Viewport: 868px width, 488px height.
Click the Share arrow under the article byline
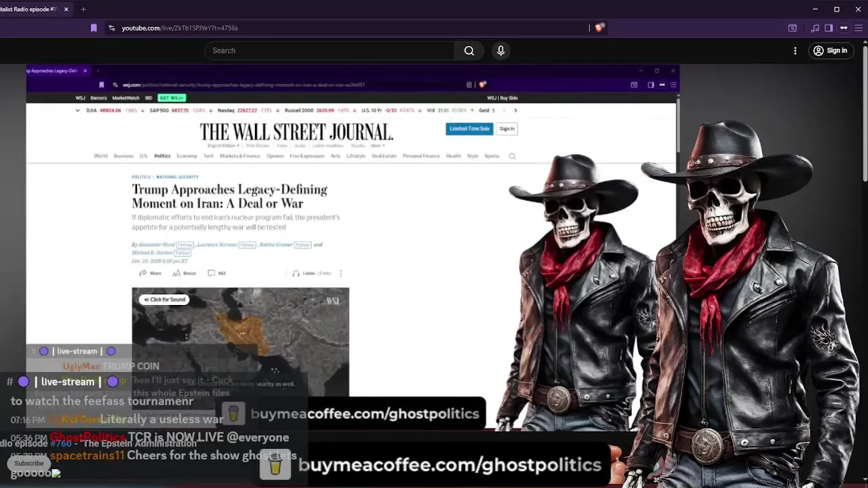tap(150, 273)
